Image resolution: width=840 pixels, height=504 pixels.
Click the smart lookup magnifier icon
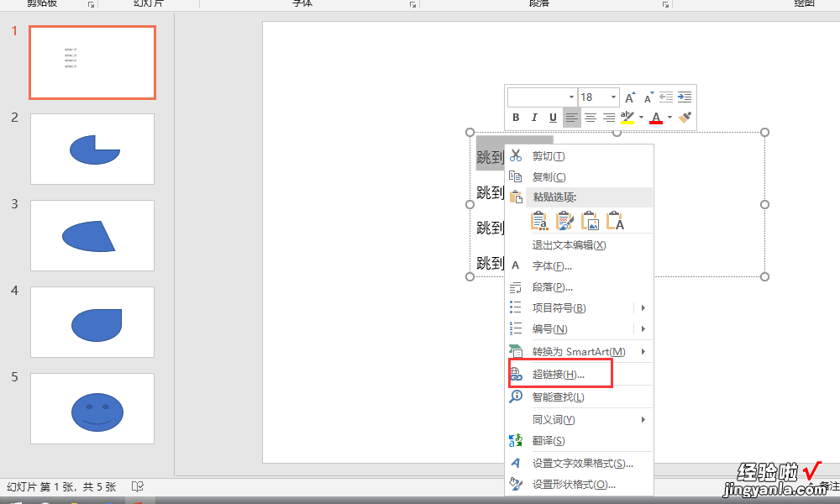(516, 396)
